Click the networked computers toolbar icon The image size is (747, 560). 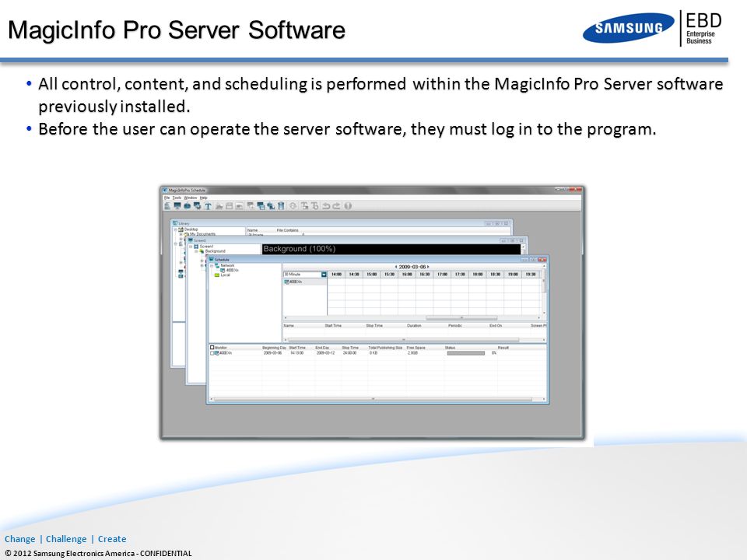(x=271, y=205)
